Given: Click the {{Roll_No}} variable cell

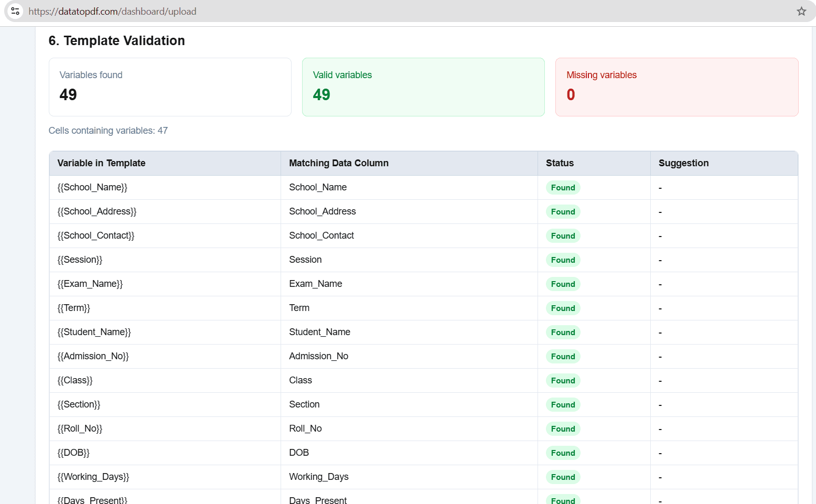Looking at the screenshot, I should point(165,428).
